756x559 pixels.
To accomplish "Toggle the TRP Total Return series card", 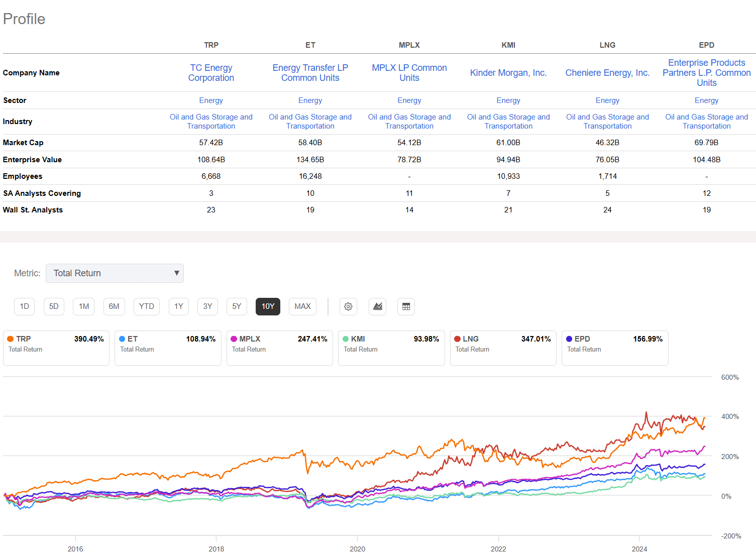I will coord(56,348).
